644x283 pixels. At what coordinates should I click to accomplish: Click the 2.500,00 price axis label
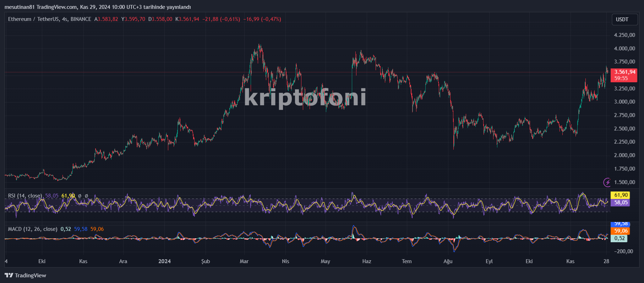(624, 129)
